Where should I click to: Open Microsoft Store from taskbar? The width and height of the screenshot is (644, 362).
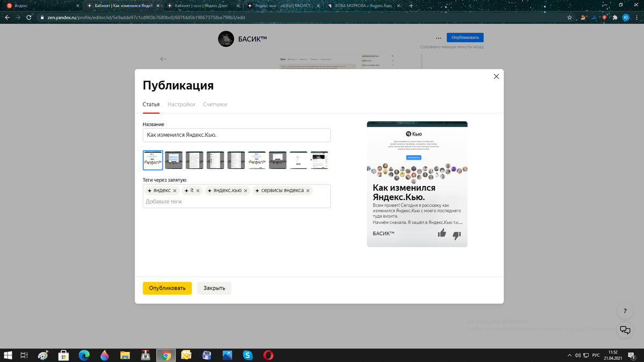click(63, 355)
